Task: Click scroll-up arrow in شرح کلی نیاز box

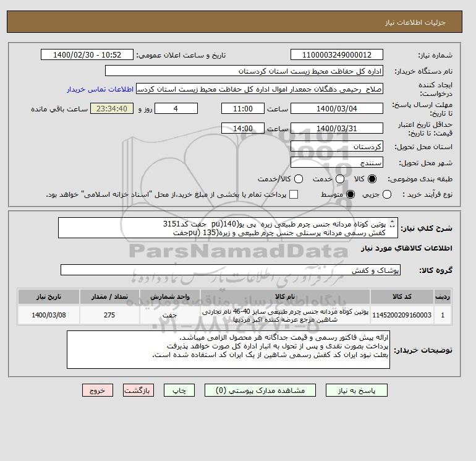Action: coord(392,222)
